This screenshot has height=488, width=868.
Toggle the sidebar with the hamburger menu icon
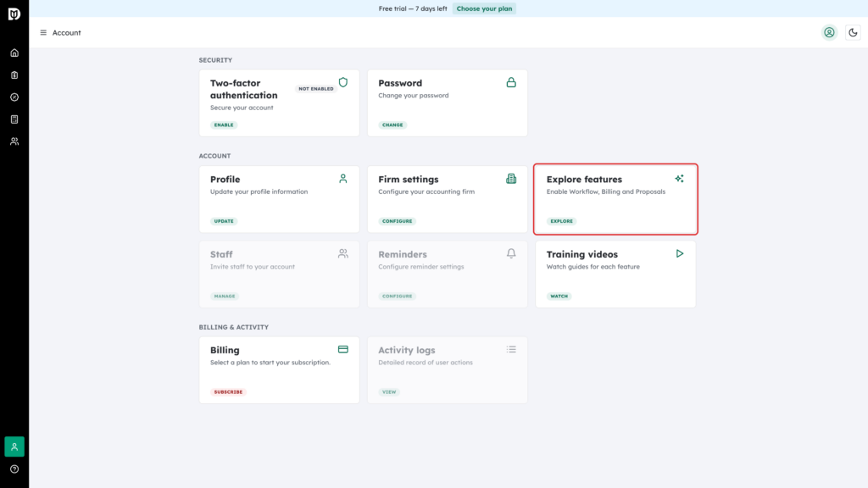pyautogui.click(x=43, y=33)
